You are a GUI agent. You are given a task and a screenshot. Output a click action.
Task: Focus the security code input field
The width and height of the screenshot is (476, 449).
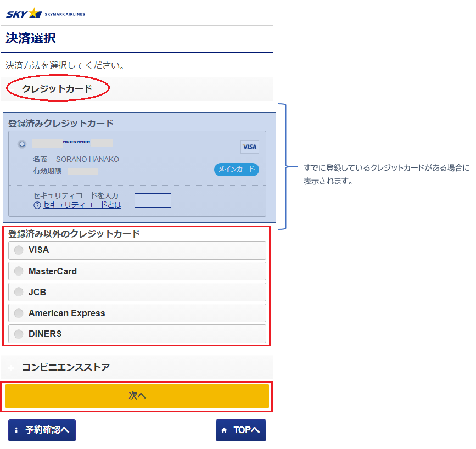153,200
